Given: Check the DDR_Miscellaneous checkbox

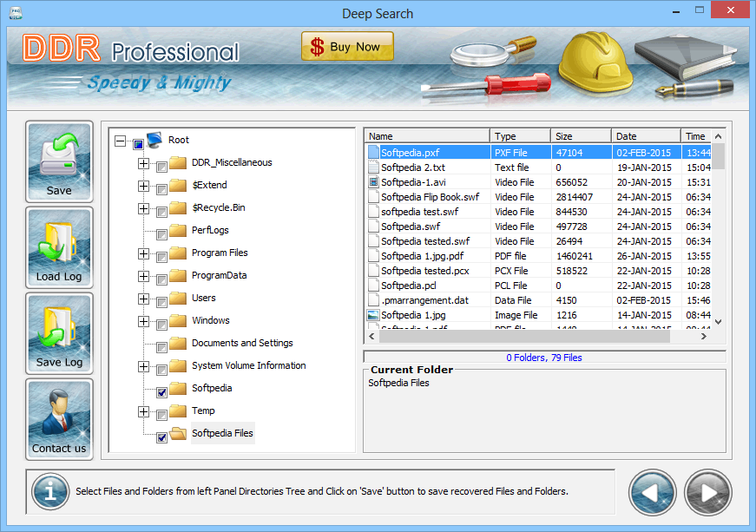Looking at the screenshot, I should point(162,167).
